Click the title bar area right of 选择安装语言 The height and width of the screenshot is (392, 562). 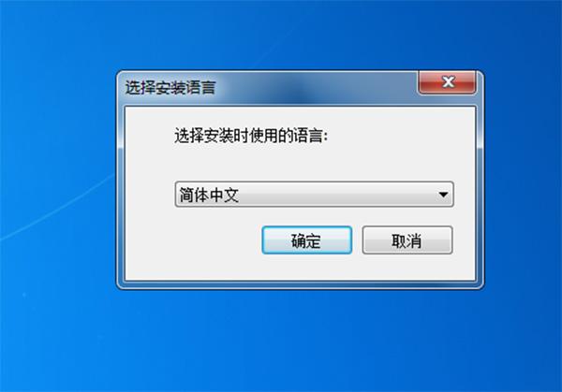(x=316, y=87)
